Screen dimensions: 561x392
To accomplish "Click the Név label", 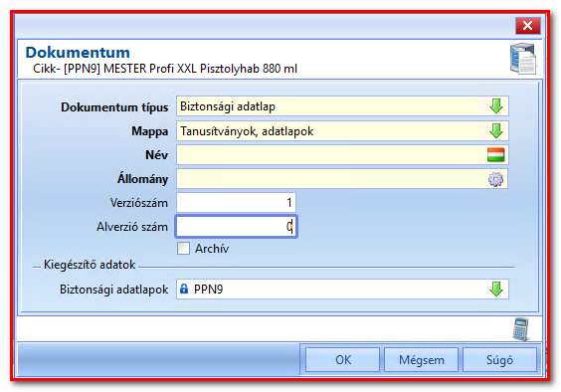I will click(x=157, y=155).
